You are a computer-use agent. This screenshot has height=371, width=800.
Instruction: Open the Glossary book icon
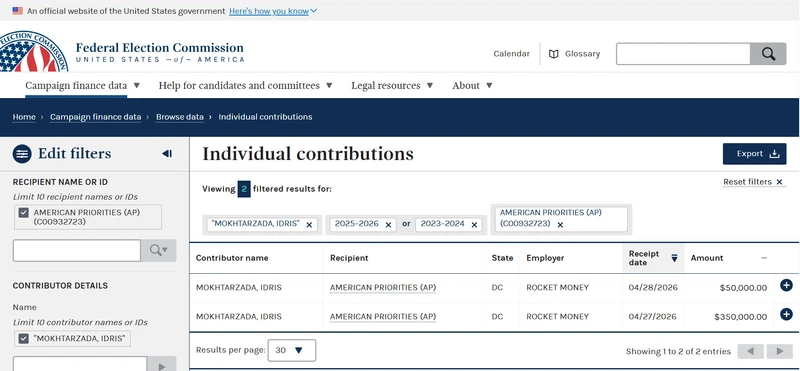click(554, 54)
